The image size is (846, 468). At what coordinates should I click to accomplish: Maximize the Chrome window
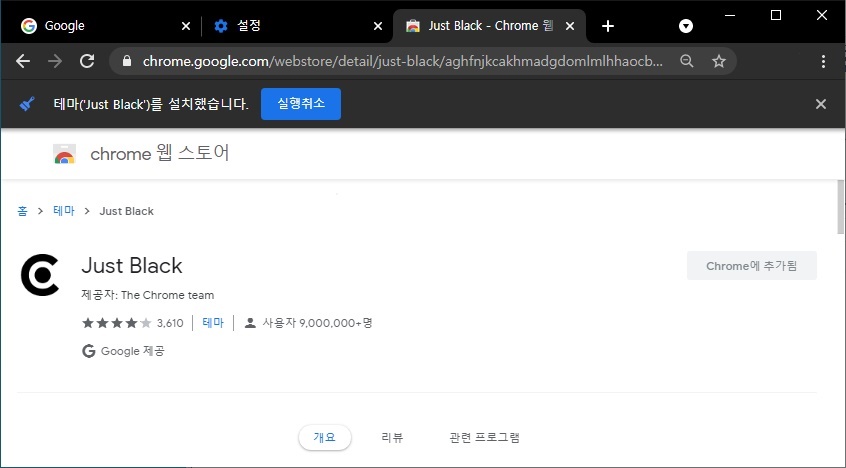[x=776, y=15]
